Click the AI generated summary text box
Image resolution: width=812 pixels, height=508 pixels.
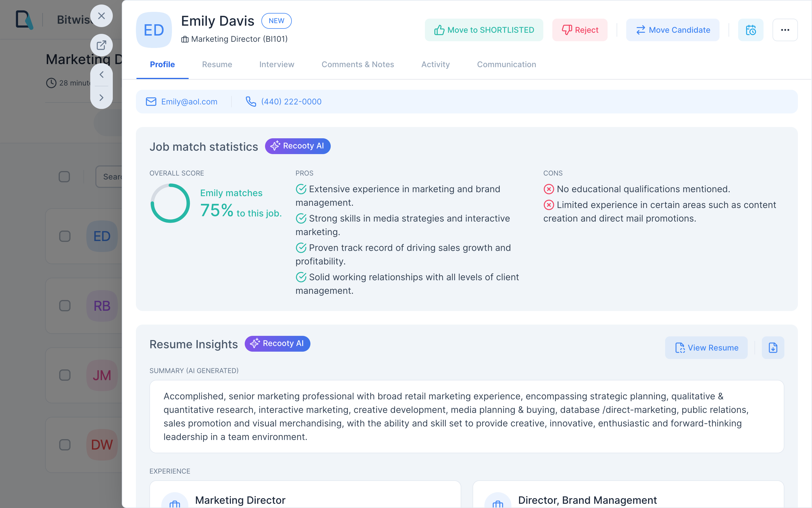[467, 417]
